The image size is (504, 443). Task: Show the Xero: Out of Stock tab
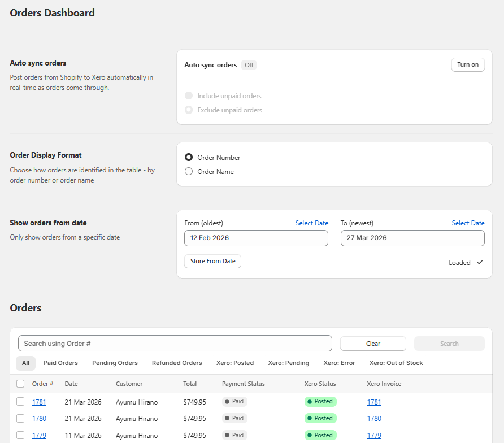pyautogui.click(x=396, y=363)
